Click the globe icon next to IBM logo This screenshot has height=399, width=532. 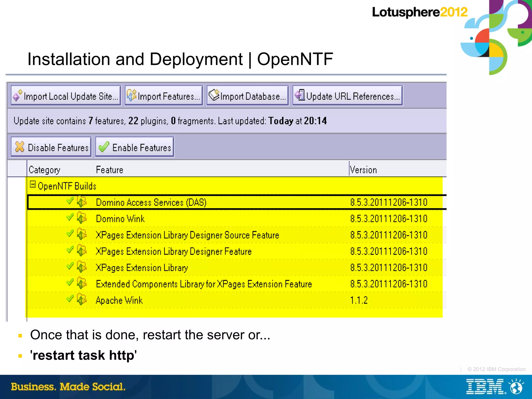pos(516,387)
